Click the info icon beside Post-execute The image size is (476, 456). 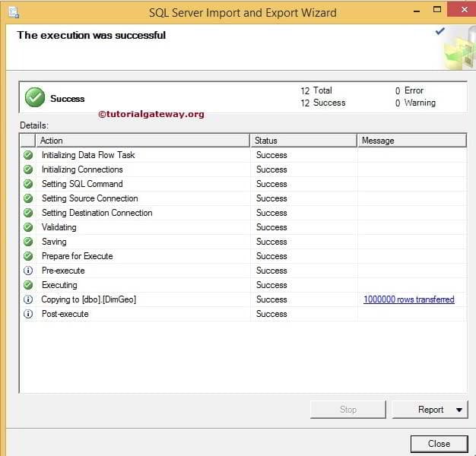tap(28, 314)
